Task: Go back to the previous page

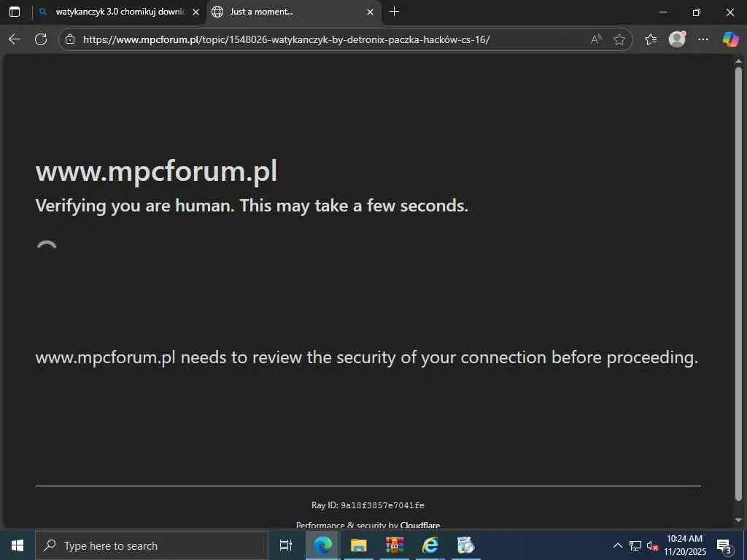Action: (x=15, y=39)
